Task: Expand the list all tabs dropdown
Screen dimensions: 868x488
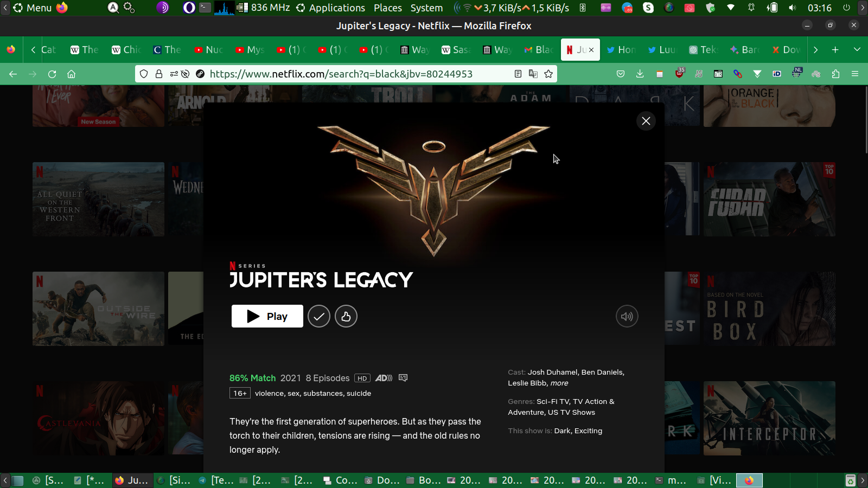Action: 857,49
